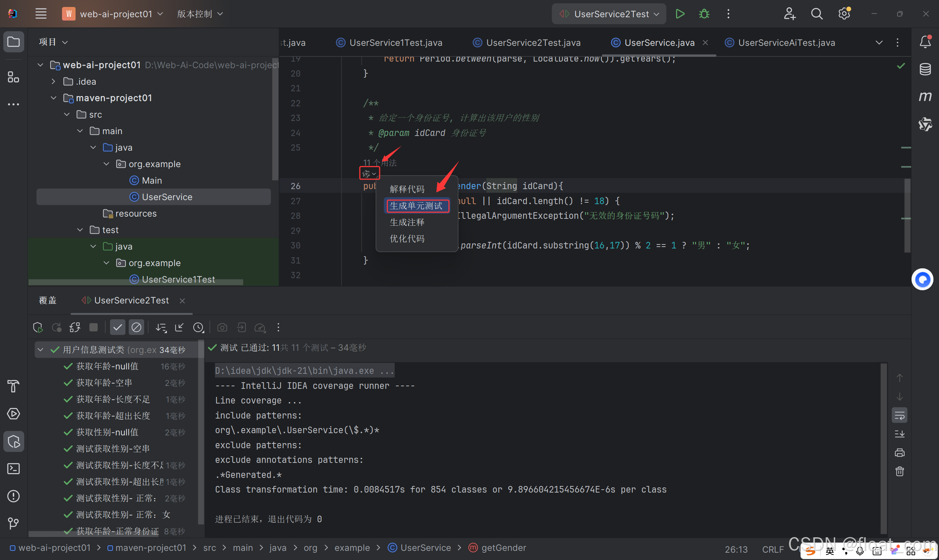Viewport: 939px width, 560px height.
Task: Open the Git version control tool window
Action: click(x=14, y=523)
